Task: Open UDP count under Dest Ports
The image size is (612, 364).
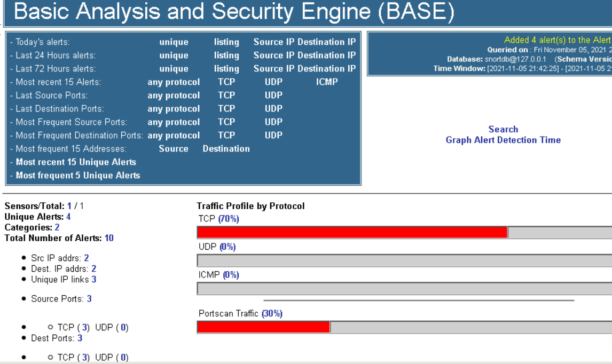Action: (x=123, y=358)
